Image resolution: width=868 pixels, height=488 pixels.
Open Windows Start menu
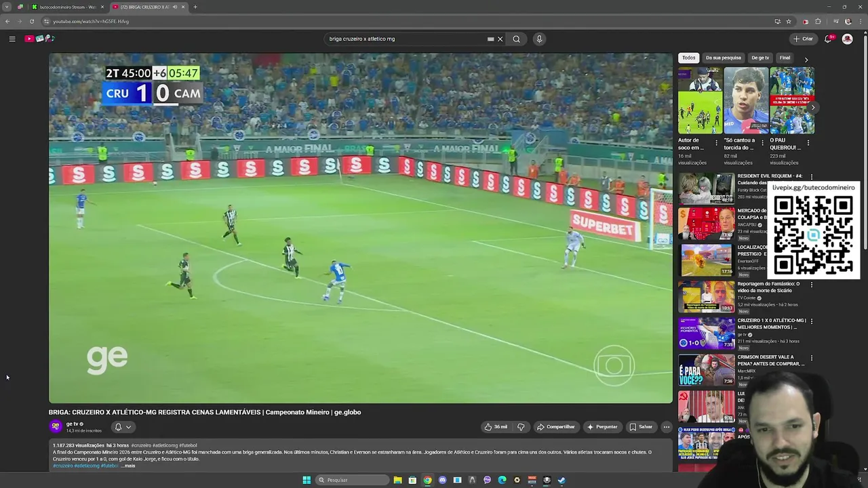pyautogui.click(x=307, y=480)
